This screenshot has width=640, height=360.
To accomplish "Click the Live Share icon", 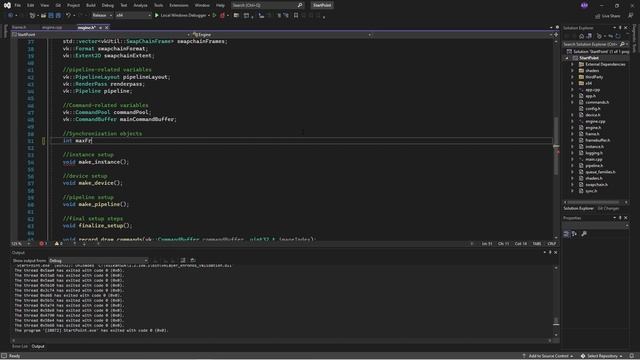I will pos(597,16).
